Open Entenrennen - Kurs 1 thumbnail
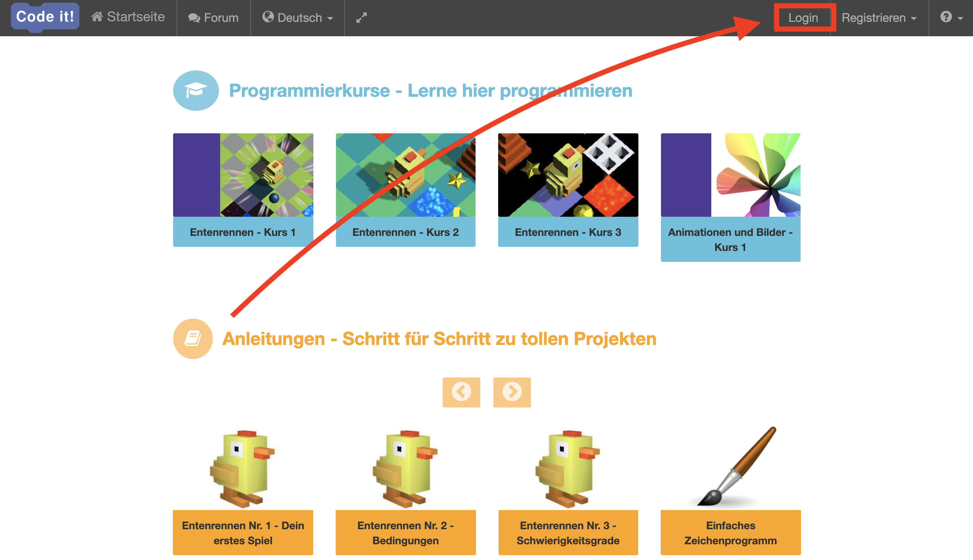The image size is (973, 560). click(x=243, y=175)
